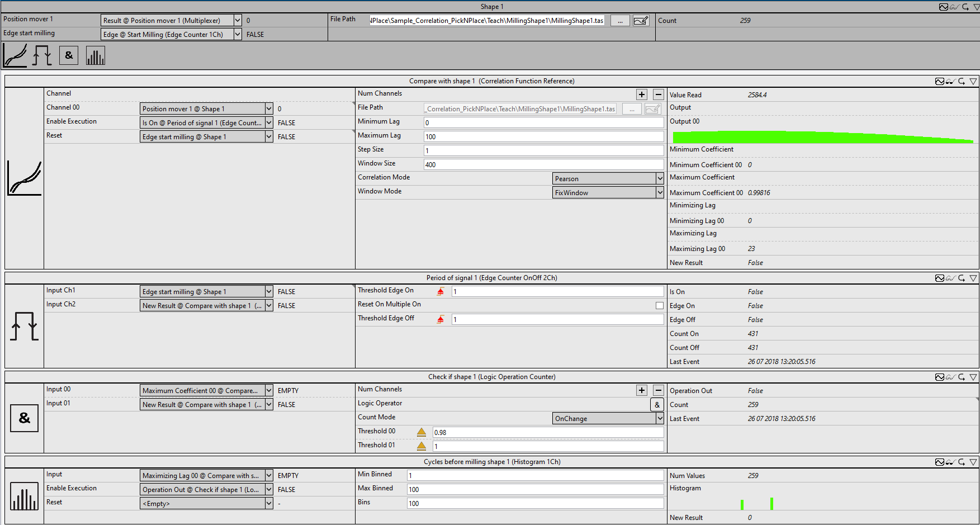The image size is (980, 525).
Task: Select the edge counter toolbar icon
Action: pyautogui.click(x=42, y=55)
